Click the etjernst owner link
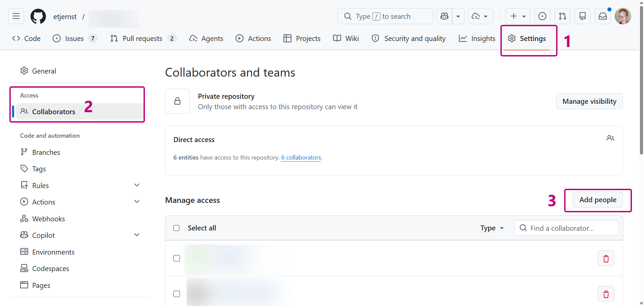 65,16
